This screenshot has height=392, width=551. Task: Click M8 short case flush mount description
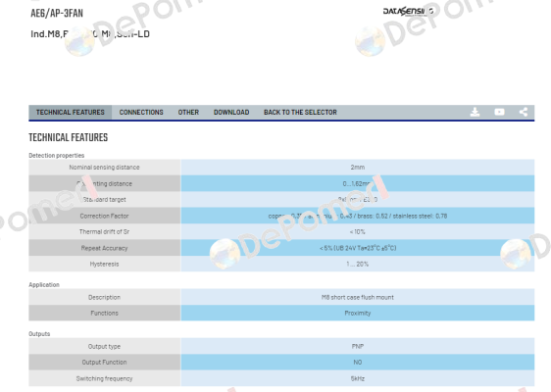pos(358,297)
